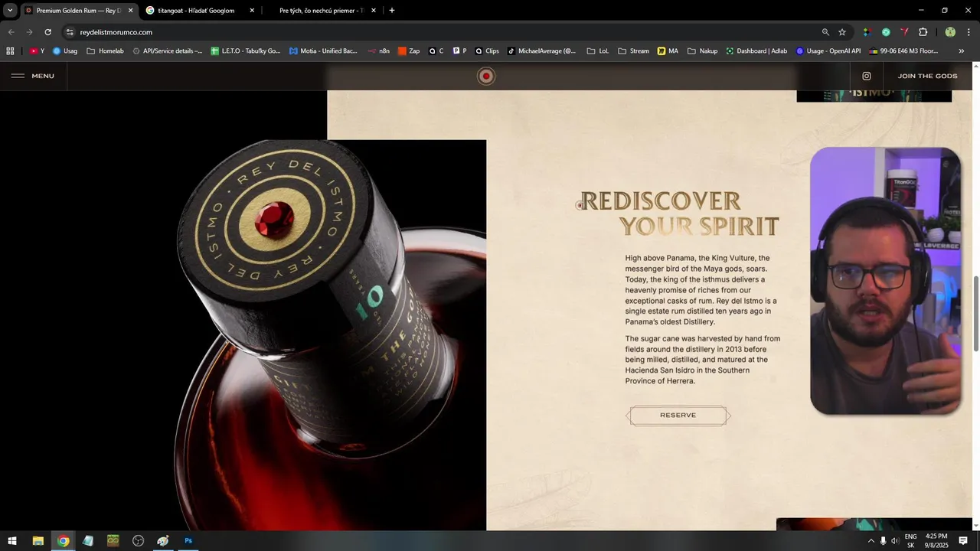Expand the Nakup bookmarks folder
The width and height of the screenshot is (980, 551).
703,51
